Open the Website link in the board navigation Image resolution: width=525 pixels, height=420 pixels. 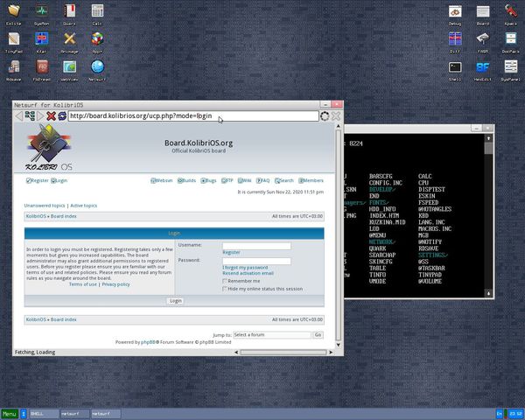coord(161,180)
